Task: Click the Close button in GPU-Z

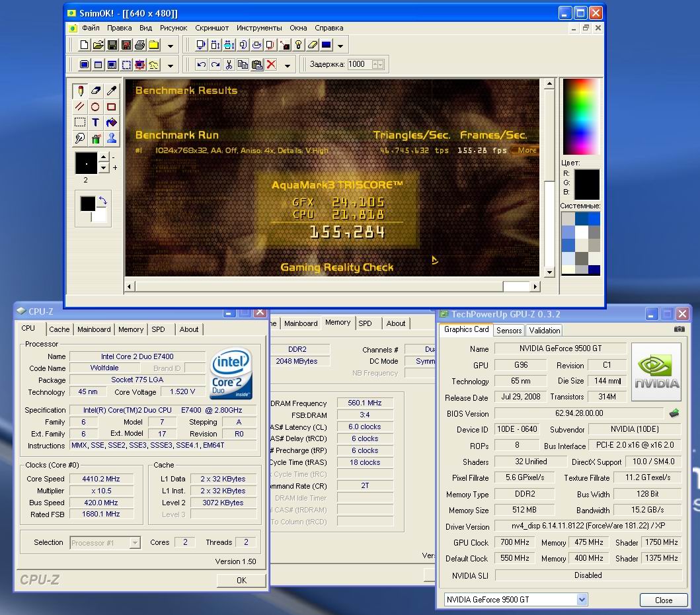Action: [x=664, y=600]
